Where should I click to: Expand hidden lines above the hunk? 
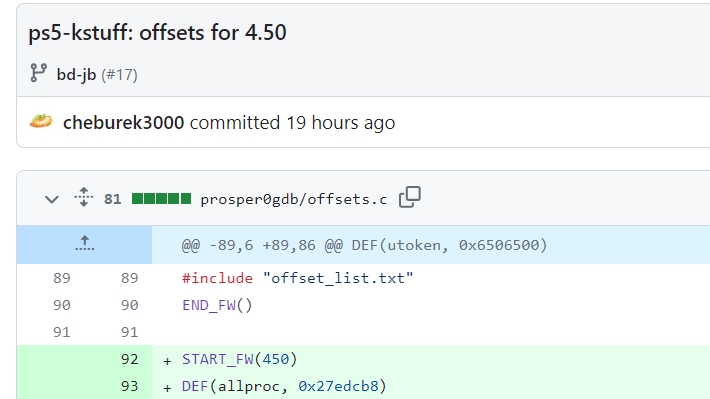pyautogui.click(x=85, y=244)
